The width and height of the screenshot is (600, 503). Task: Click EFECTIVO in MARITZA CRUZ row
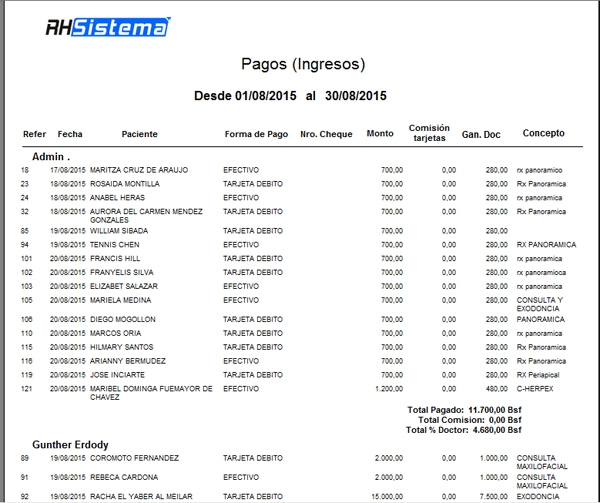click(x=241, y=170)
